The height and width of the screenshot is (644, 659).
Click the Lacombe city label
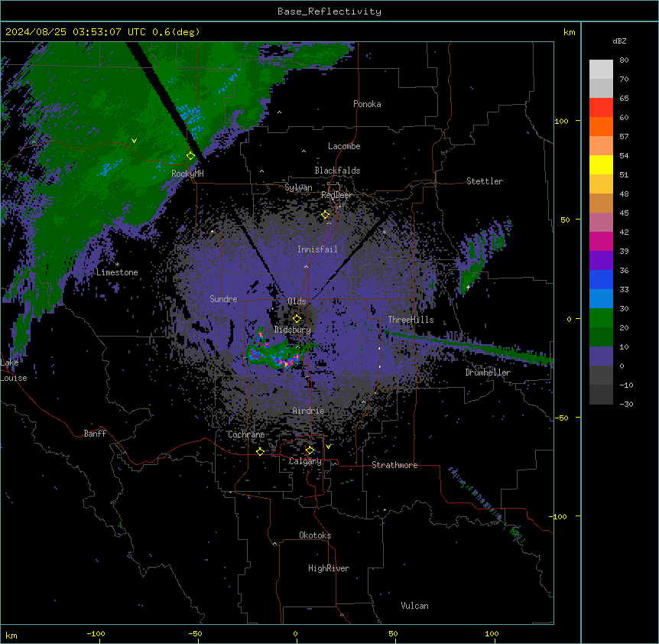coord(344,146)
